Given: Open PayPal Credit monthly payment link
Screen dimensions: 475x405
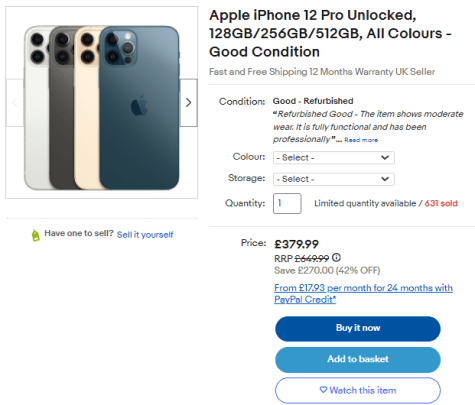Looking at the screenshot, I should (363, 293).
